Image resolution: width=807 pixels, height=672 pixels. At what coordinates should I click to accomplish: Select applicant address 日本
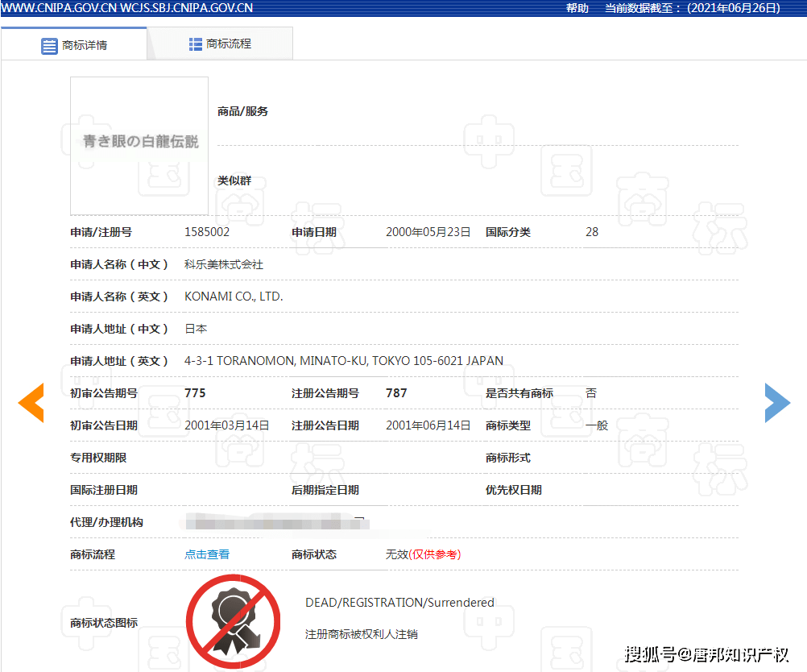click(196, 329)
